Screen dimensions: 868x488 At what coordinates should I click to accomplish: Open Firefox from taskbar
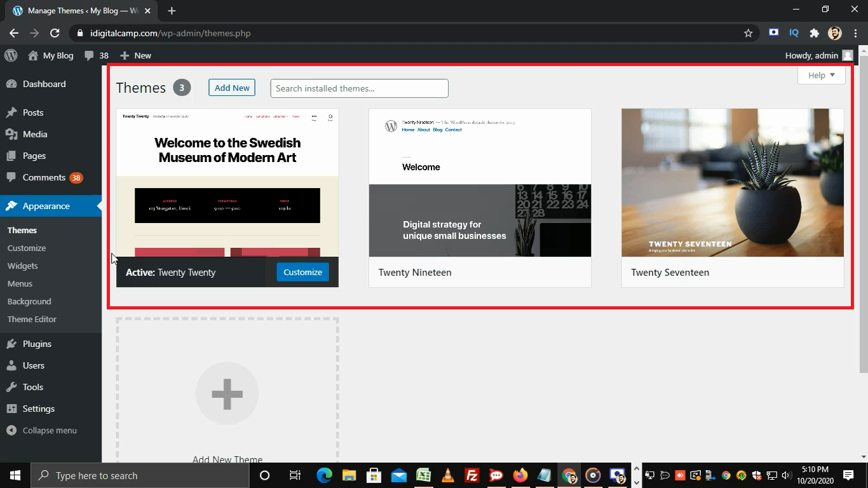pos(520,475)
